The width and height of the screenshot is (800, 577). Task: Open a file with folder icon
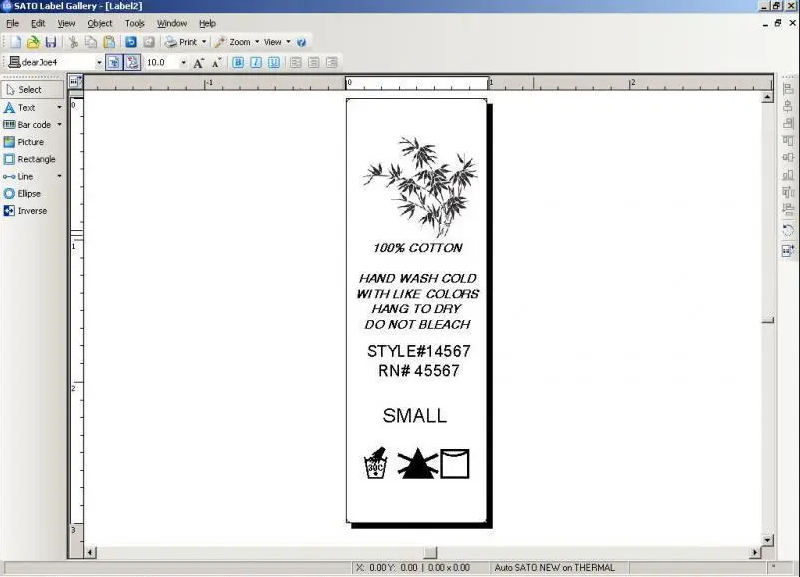pyautogui.click(x=33, y=42)
